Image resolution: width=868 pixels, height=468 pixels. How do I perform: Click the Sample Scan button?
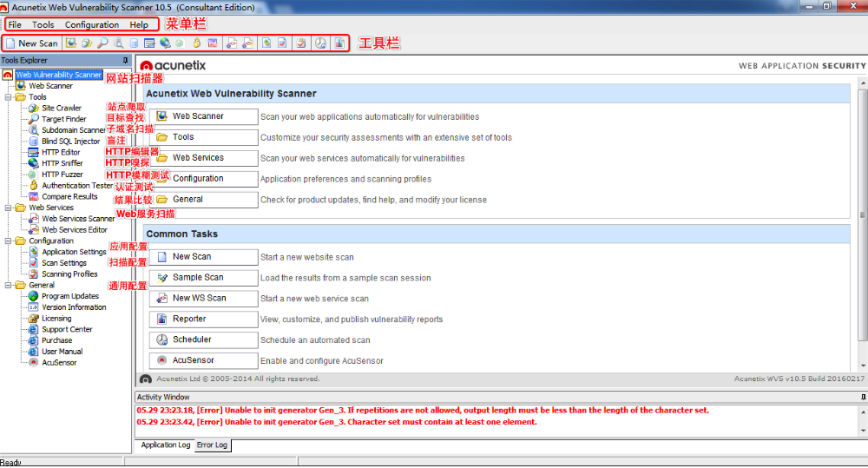(x=203, y=278)
